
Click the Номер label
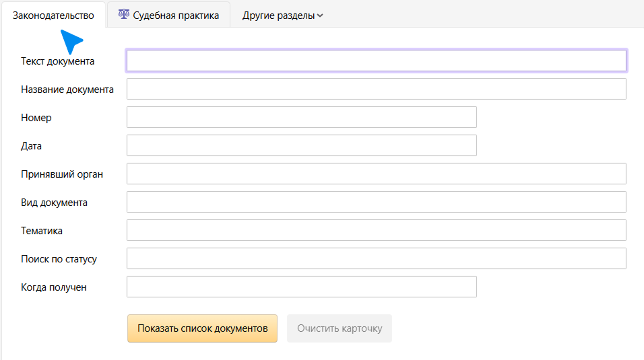tap(36, 118)
